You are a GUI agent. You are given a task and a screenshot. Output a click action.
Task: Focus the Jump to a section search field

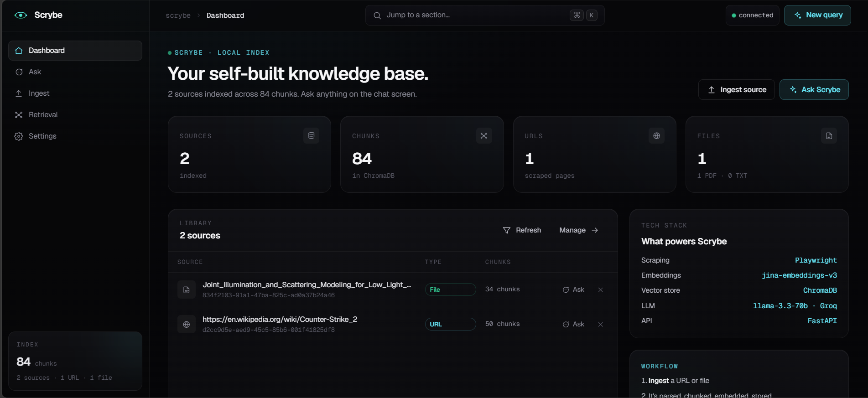(x=485, y=15)
